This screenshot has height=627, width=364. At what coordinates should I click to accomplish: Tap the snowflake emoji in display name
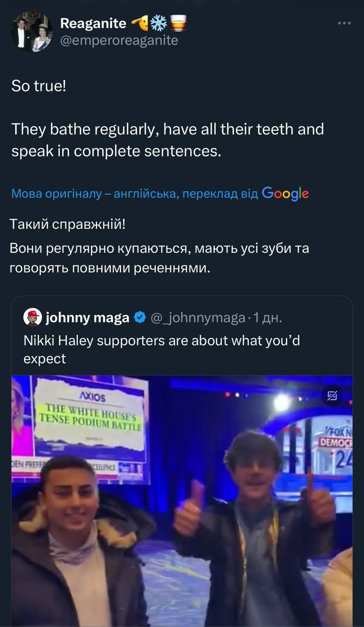tap(160, 23)
